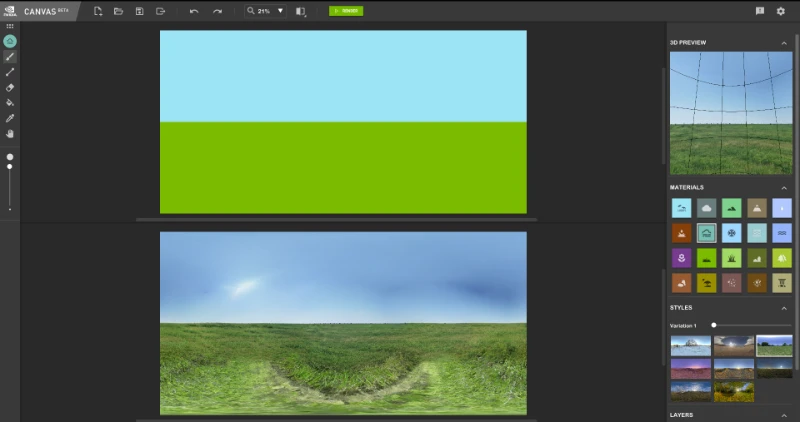Click the teal current-material circle icon

[x=10, y=41]
